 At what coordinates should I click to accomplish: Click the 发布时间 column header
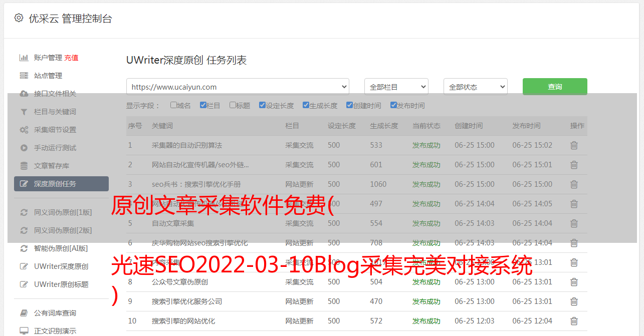[526, 126]
